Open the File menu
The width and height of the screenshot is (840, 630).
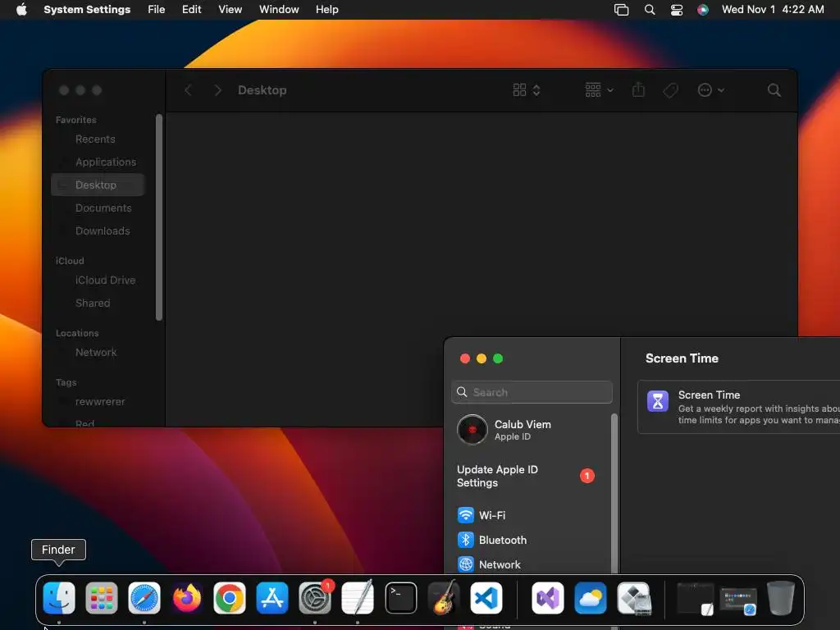click(157, 10)
